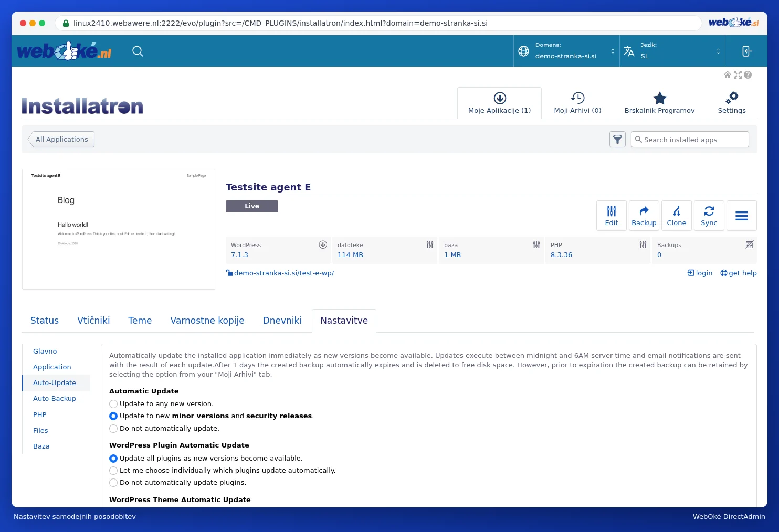This screenshot has height=532, width=779.
Task: Click 114 MB datoteke value
Action: pyautogui.click(x=350, y=254)
